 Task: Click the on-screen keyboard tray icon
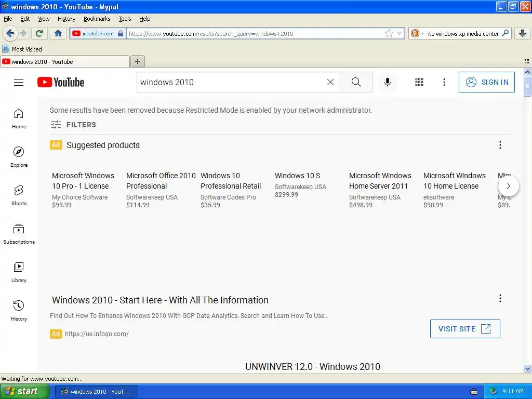[474, 392]
